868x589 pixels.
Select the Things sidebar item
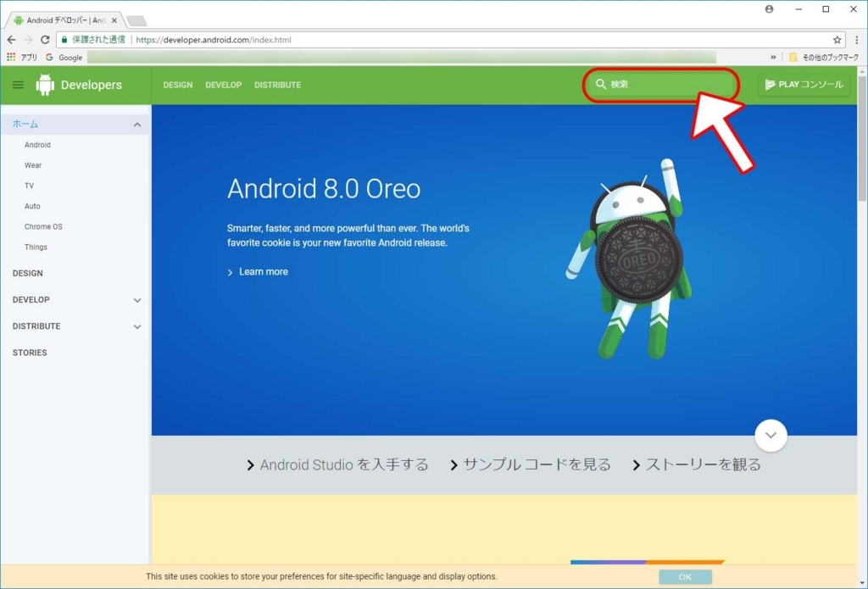(36, 247)
